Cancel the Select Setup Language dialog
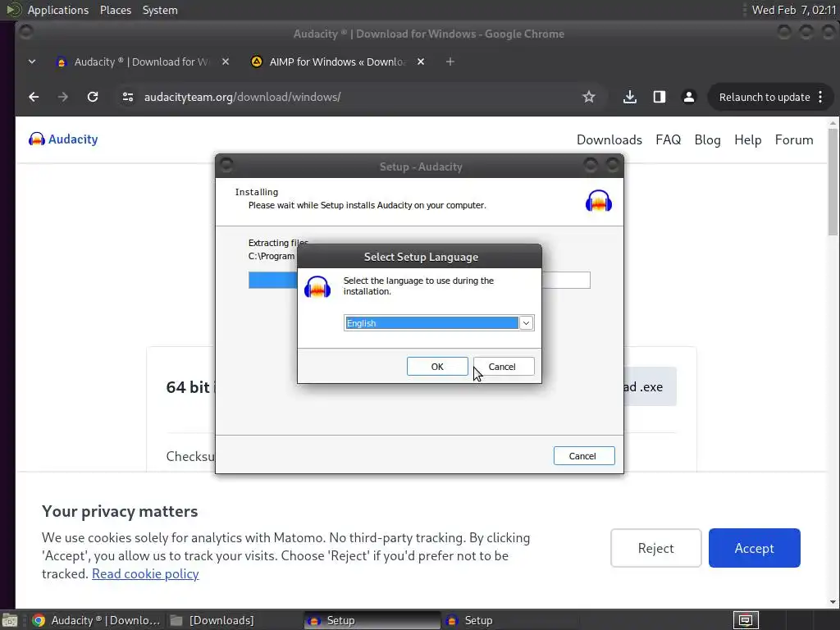The width and height of the screenshot is (840, 630). (x=504, y=367)
